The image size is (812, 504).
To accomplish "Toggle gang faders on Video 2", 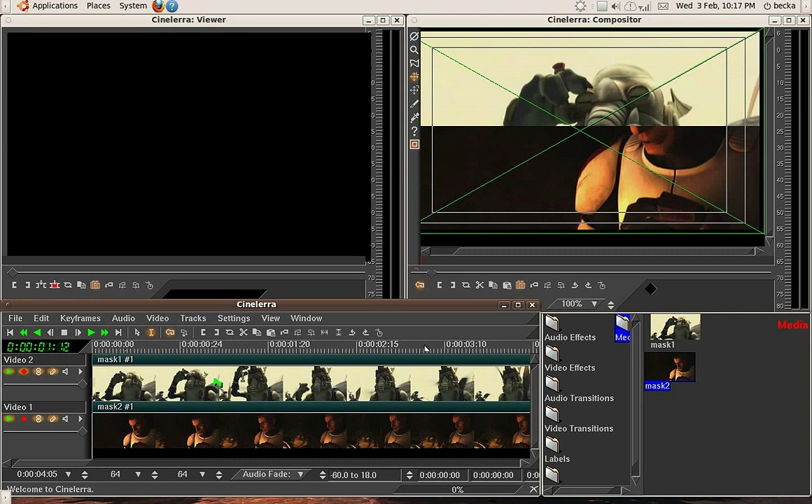I will pyautogui.click(x=38, y=372).
